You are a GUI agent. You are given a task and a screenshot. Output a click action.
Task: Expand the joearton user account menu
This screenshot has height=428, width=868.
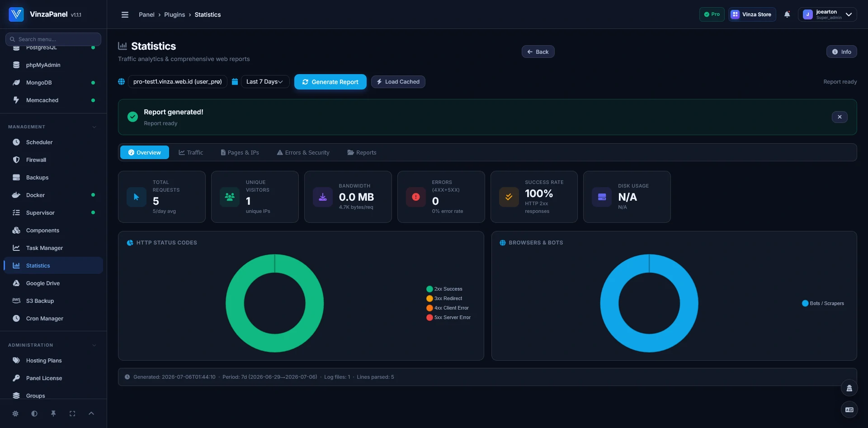827,14
